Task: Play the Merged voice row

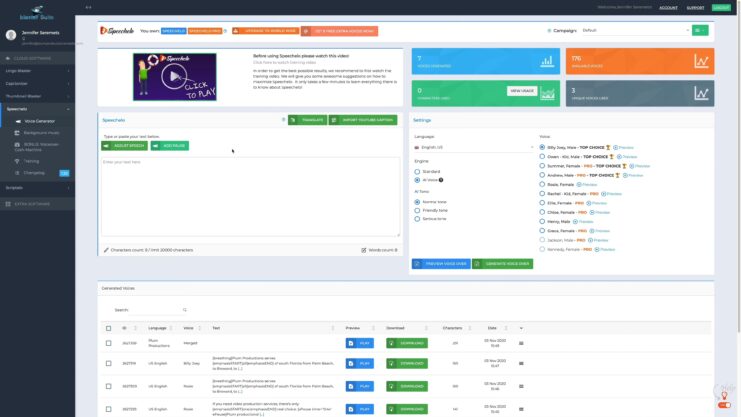Action: tap(360, 343)
